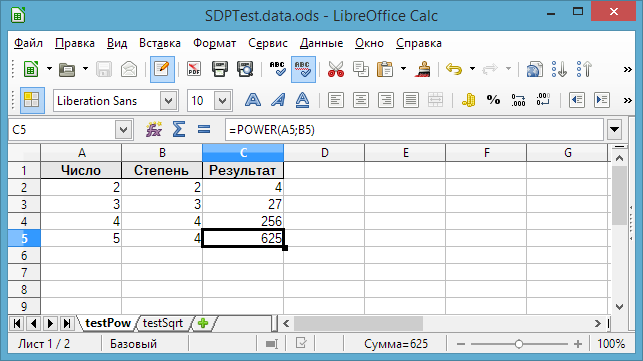Click the New spreadsheet icon
This screenshot has width=643, height=361.
31,69
